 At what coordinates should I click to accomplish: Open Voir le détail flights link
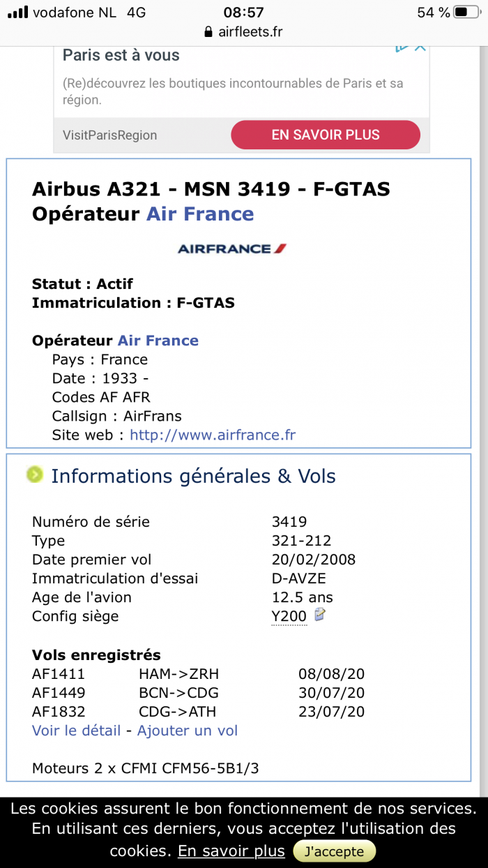(76, 731)
